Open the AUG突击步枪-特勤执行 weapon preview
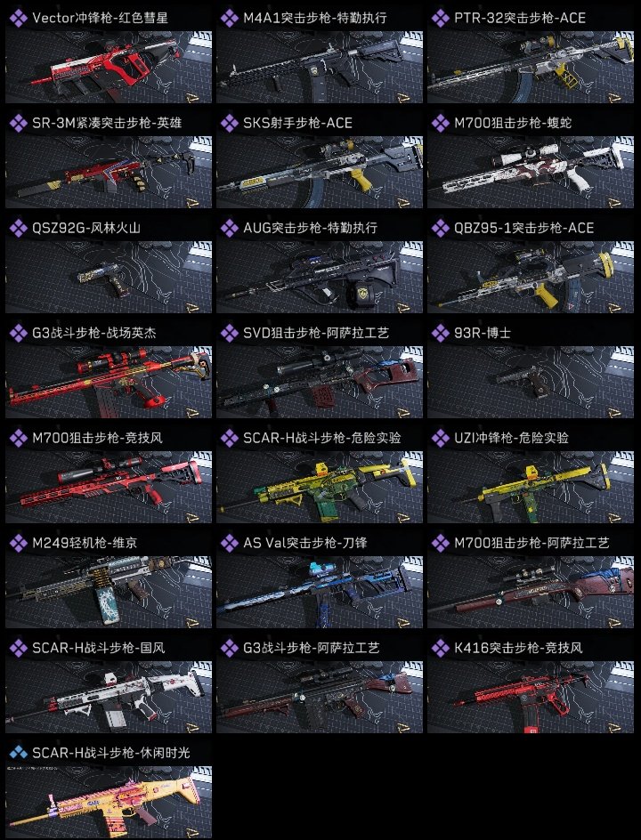Viewport: 641px width, 840px height. pos(320,277)
